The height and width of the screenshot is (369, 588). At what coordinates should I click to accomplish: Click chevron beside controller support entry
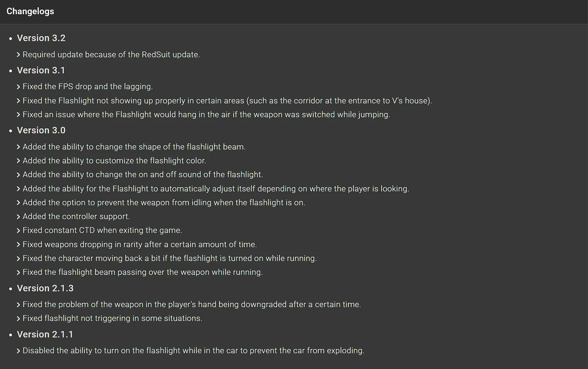[x=18, y=217]
